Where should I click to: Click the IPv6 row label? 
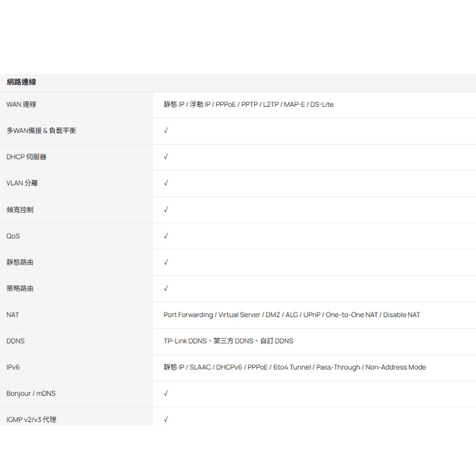tap(13, 367)
